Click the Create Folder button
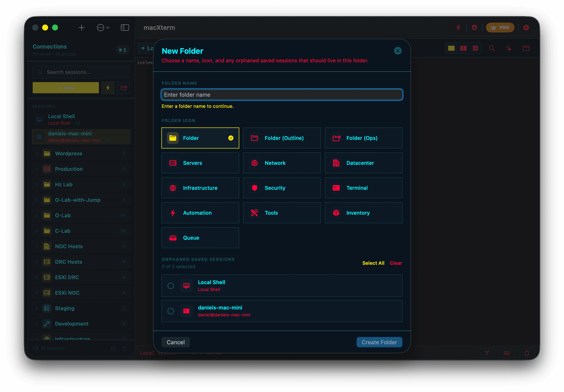Screen dimensions: 564x392 (379, 342)
